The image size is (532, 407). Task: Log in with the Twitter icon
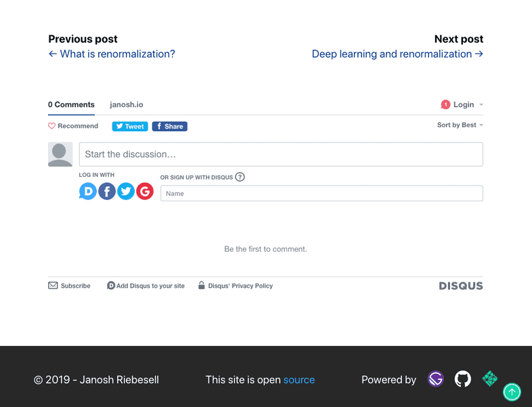click(126, 192)
